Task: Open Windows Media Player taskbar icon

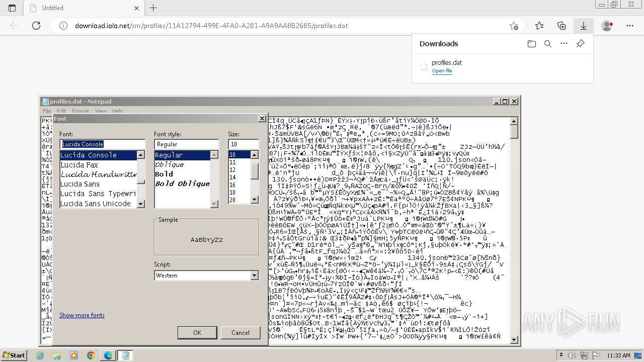Action: [x=74, y=355]
